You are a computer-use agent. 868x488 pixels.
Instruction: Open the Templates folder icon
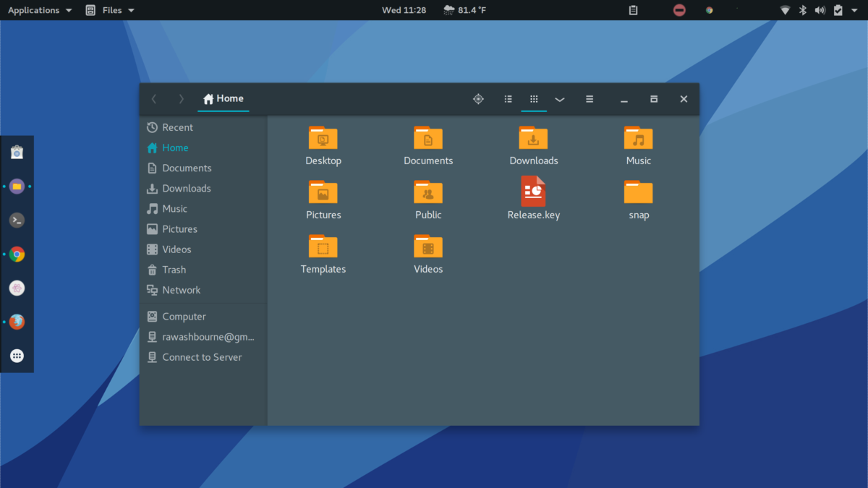[323, 247]
